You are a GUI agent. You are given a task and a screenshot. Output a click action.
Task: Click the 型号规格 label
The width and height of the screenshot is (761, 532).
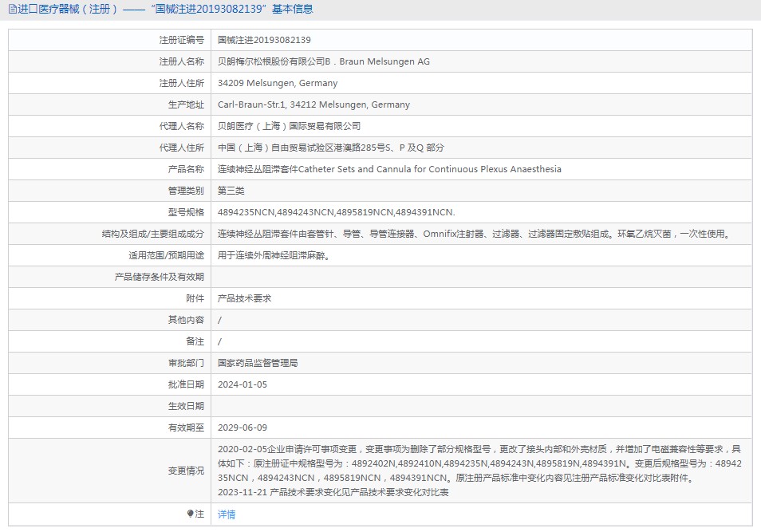click(186, 212)
